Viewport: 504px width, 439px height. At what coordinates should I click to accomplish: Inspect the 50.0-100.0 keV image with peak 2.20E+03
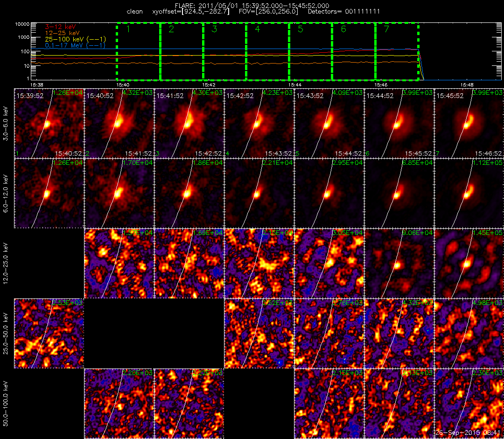(119, 404)
